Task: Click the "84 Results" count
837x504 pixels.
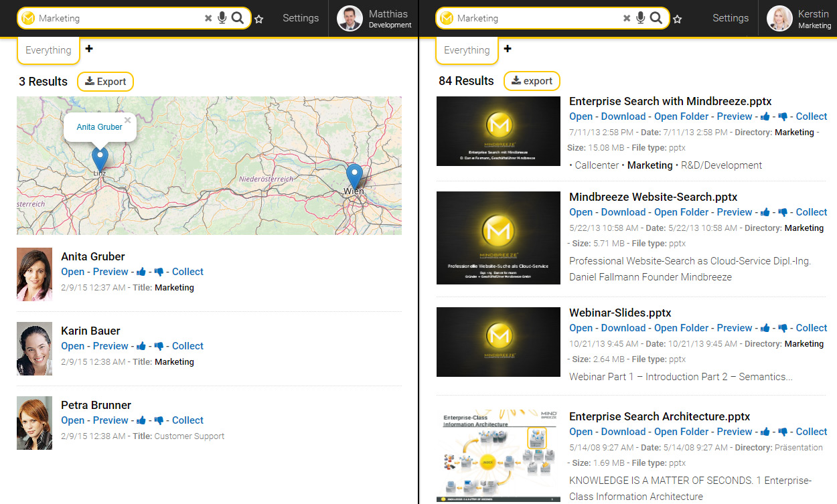Action: click(x=466, y=81)
